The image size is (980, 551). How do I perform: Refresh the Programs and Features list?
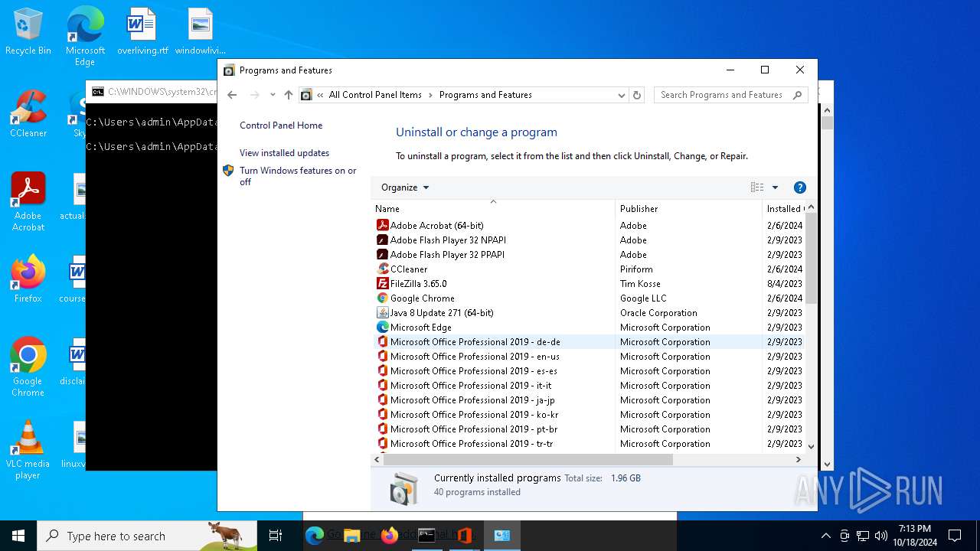[x=637, y=95]
